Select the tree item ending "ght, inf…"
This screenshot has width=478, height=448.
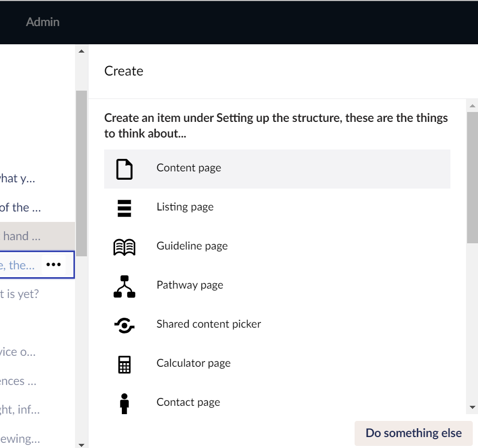point(20,409)
